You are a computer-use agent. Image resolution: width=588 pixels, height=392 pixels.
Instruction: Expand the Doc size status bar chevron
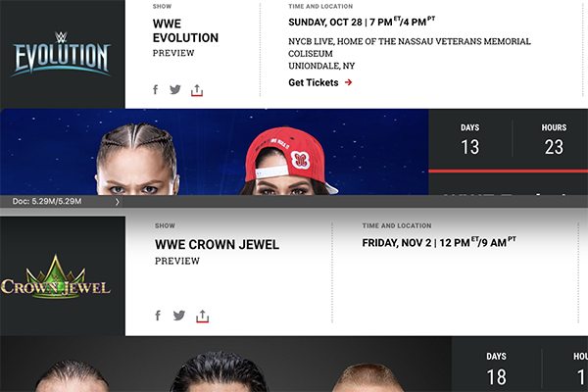click(117, 202)
